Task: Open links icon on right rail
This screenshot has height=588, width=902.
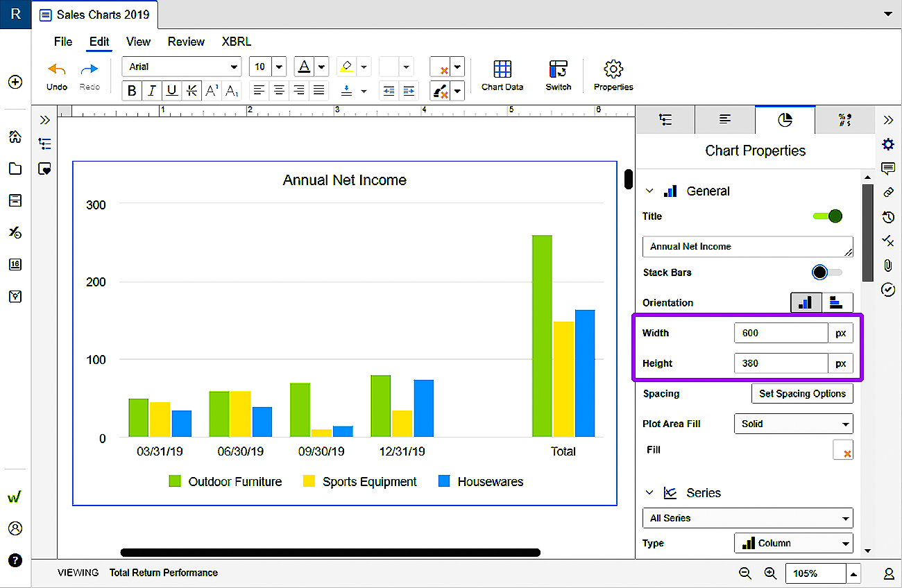Action: click(888, 193)
